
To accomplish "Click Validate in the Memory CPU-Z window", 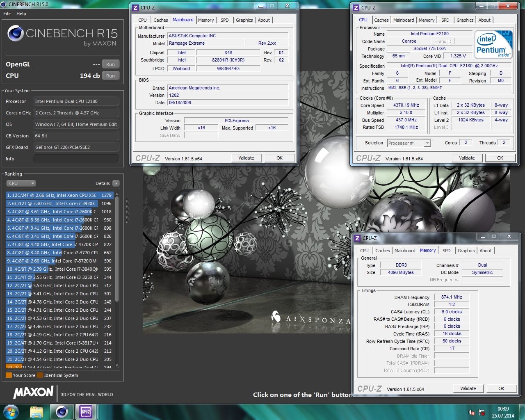I will point(468,388).
